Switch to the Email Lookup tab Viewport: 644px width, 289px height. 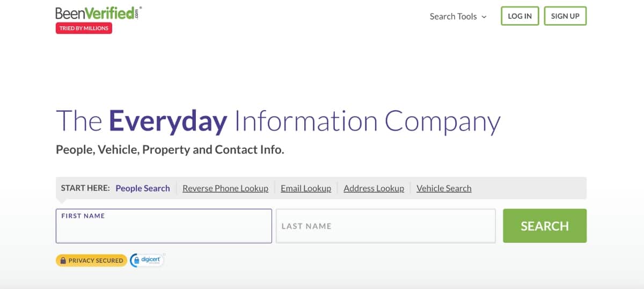click(306, 188)
